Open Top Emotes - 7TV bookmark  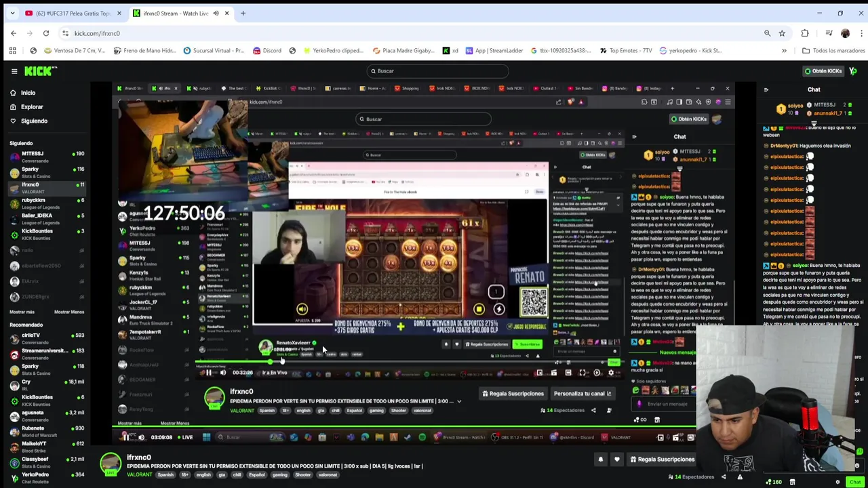[625, 51]
